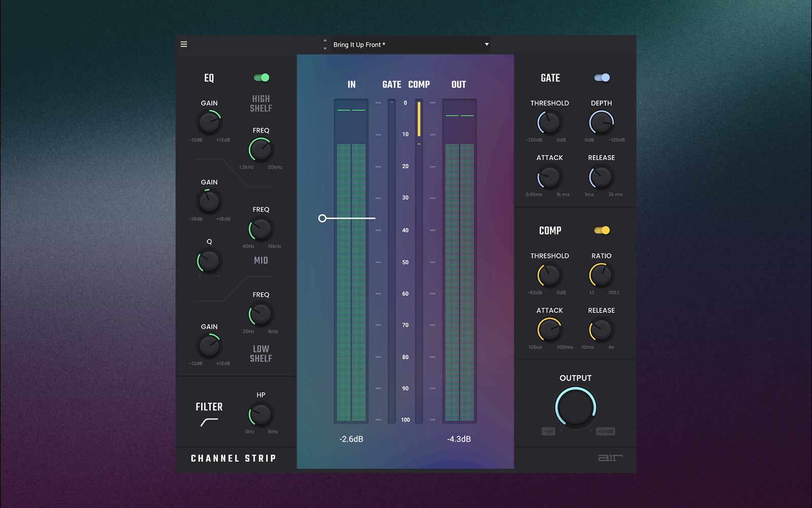Click the GATE reduction meter
Image resolution: width=812 pixels, height=508 pixels.
click(392, 261)
